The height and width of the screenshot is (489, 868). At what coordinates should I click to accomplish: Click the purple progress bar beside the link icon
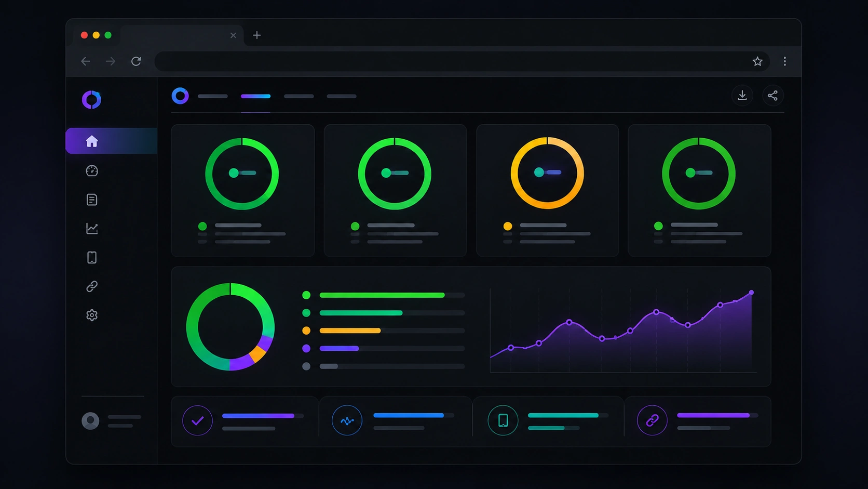click(713, 415)
